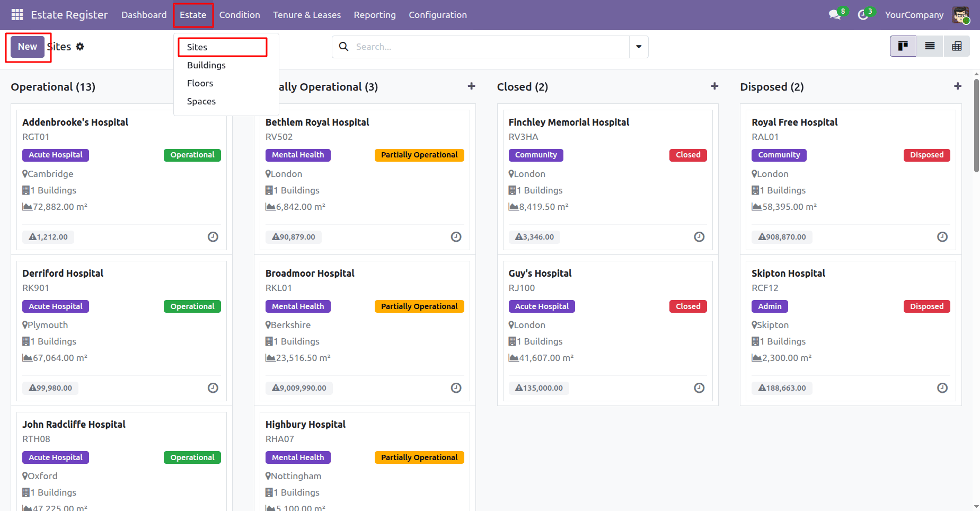Open the Condition menu
Viewport: 980px width, 511px height.
point(240,15)
